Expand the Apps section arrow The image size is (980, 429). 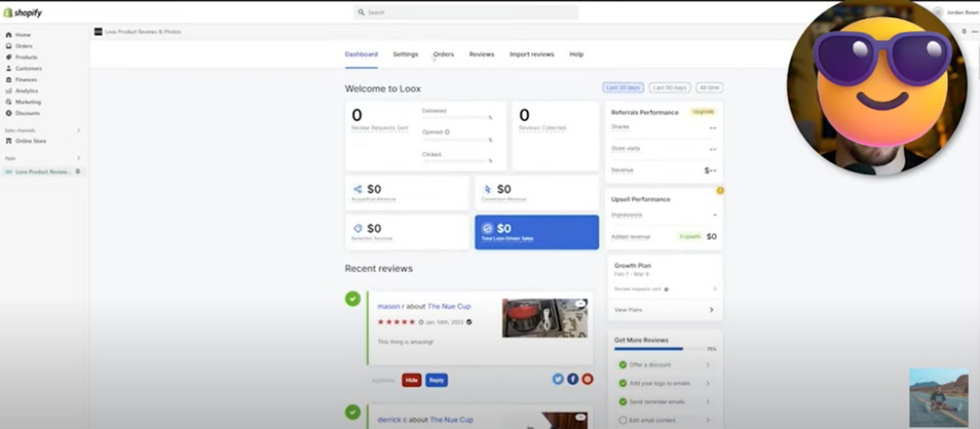point(78,158)
